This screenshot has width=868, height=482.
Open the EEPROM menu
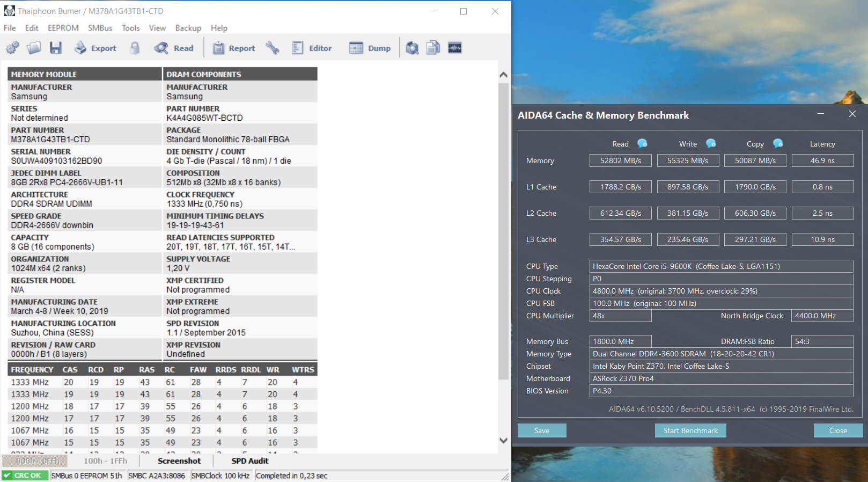[63, 28]
